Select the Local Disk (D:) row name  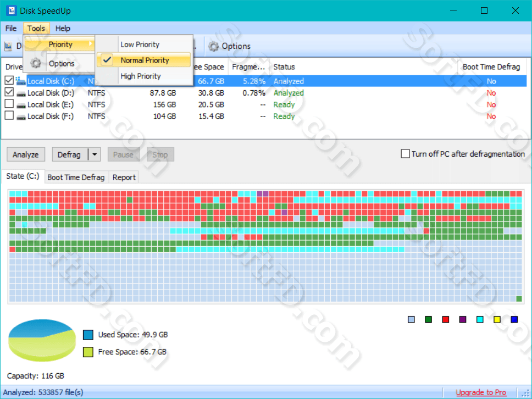pos(51,93)
